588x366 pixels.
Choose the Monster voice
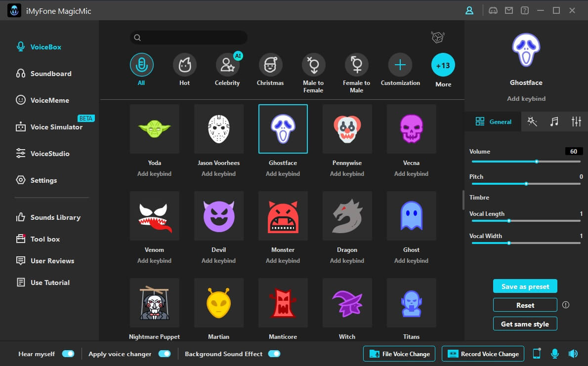[283, 216]
